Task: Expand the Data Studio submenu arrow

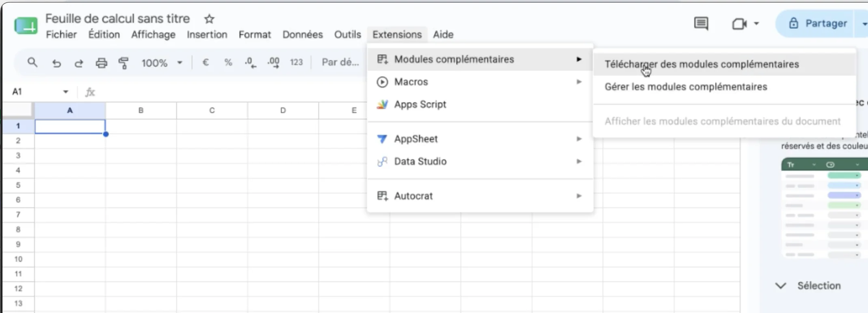Action: [579, 162]
